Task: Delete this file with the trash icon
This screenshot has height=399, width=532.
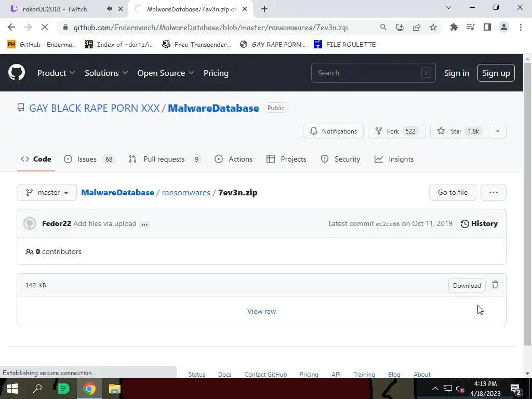Action: tap(495, 285)
